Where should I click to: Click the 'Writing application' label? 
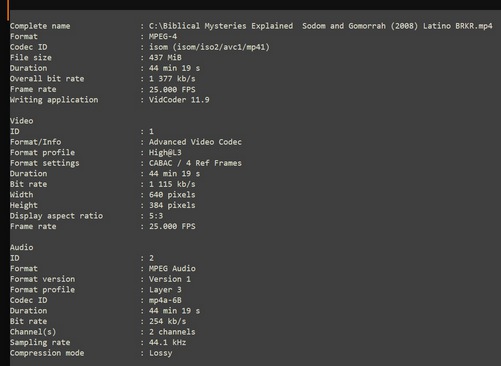(54, 100)
